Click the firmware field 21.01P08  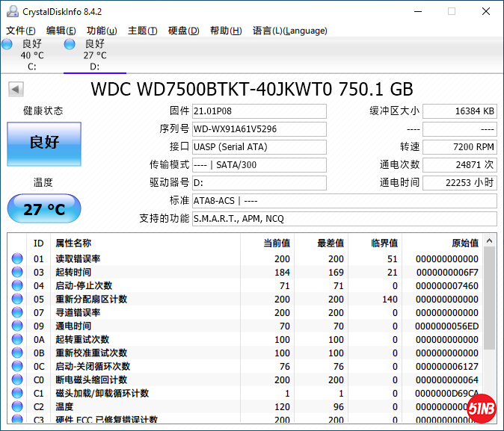259,111
